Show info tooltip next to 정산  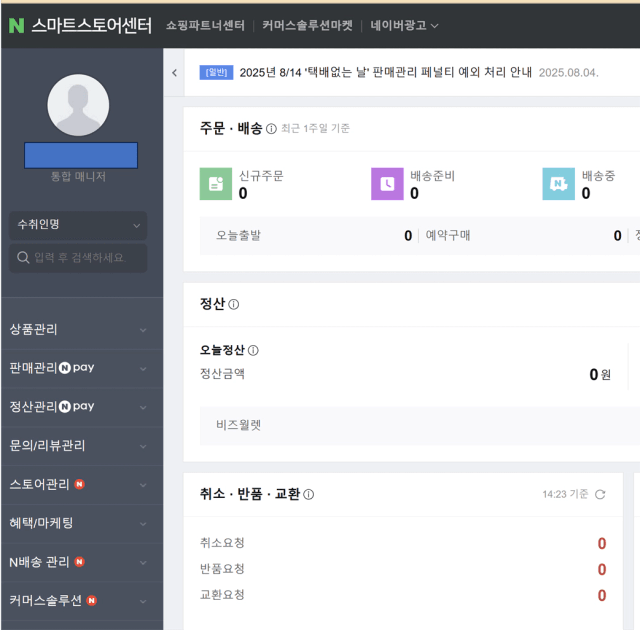[233, 304]
